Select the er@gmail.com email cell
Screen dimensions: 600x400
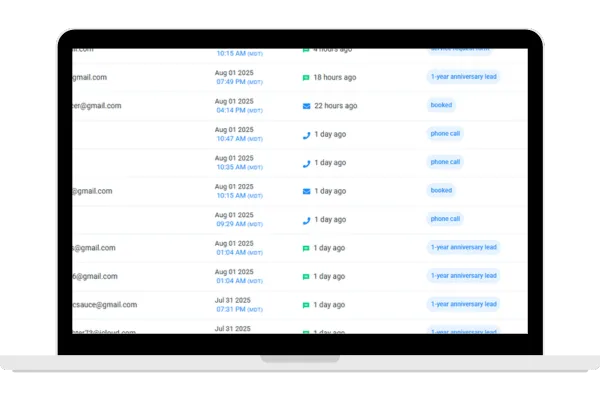pos(97,106)
